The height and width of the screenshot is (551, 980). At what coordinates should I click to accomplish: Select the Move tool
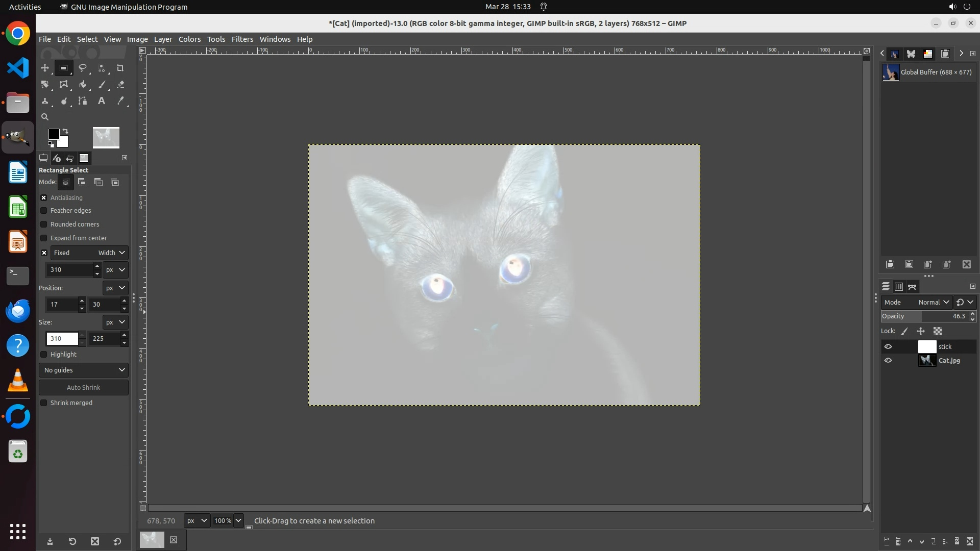(x=45, y=68)
